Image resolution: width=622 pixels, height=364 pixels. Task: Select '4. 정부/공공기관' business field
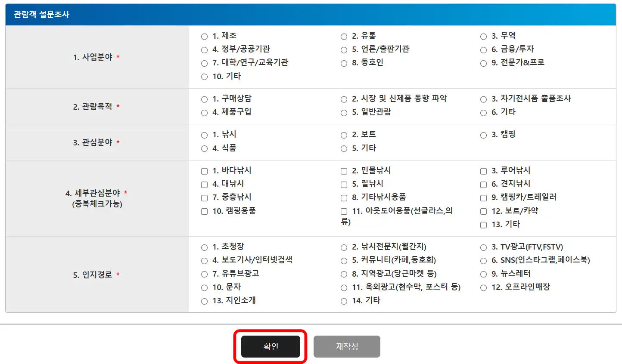coord(204,49)
